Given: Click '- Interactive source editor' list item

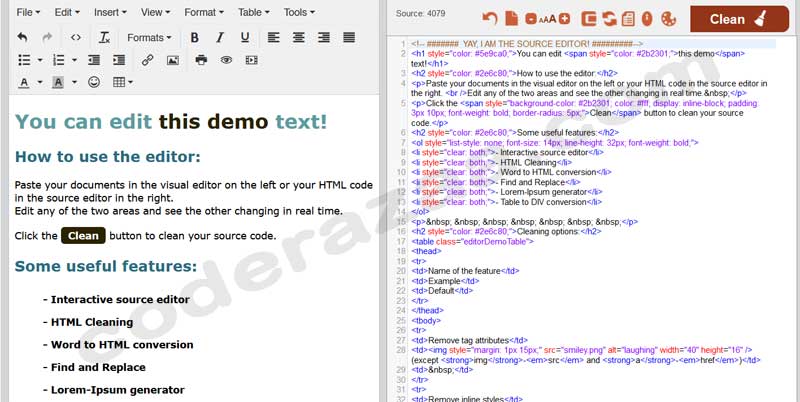Looking at the screenshot, I should 116,299.
